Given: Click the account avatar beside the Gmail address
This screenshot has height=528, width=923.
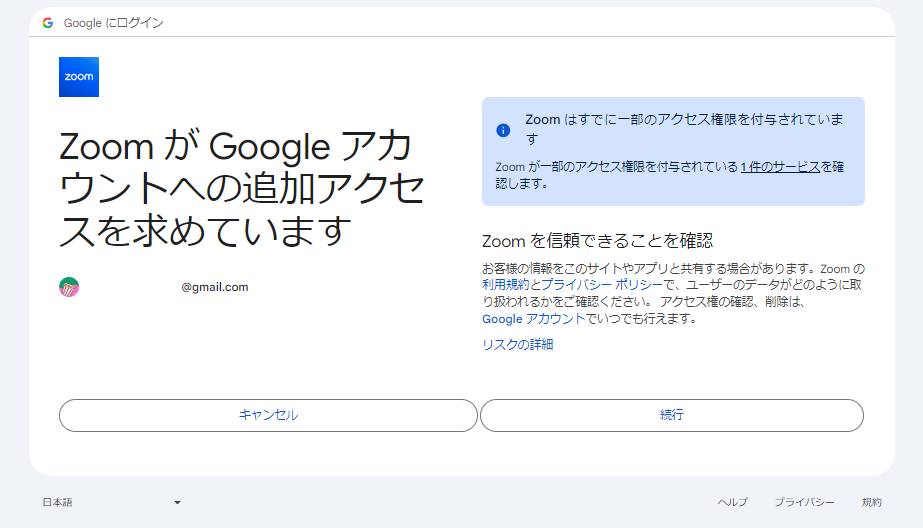Looking at the screenshot, I should pos(69,287).
